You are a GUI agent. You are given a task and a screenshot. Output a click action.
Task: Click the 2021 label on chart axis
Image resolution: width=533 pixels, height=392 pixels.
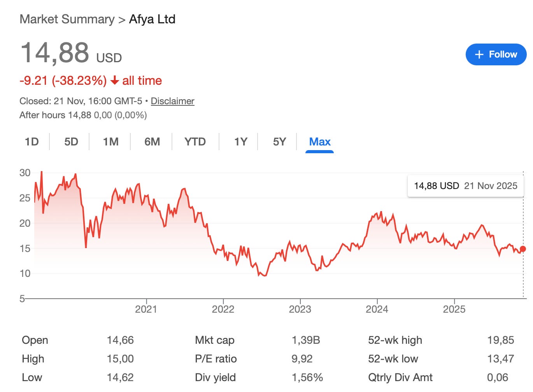(146, 309)
